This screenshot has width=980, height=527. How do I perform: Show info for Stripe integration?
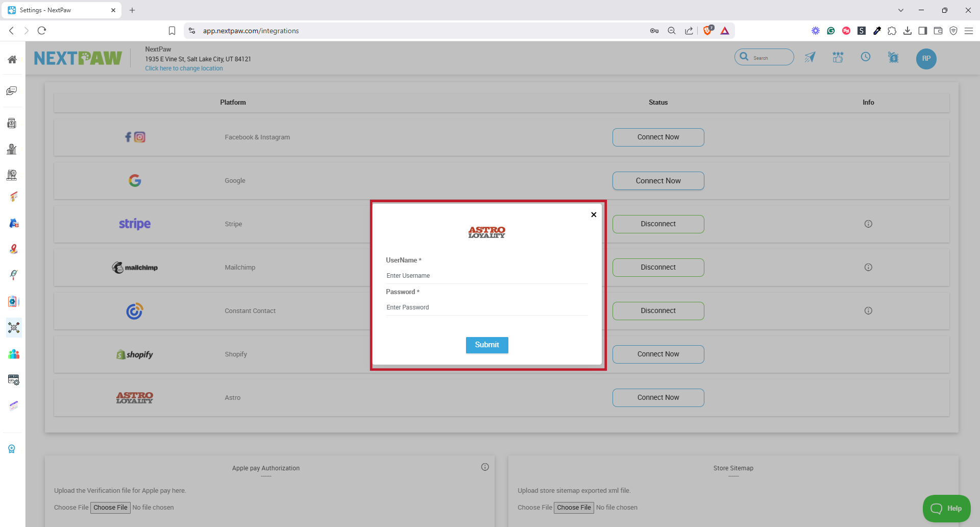click(868, 224)
